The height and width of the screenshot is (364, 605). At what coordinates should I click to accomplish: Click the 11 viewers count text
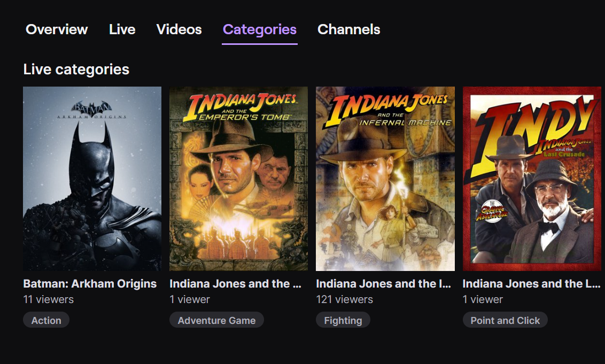pos(49,299)
